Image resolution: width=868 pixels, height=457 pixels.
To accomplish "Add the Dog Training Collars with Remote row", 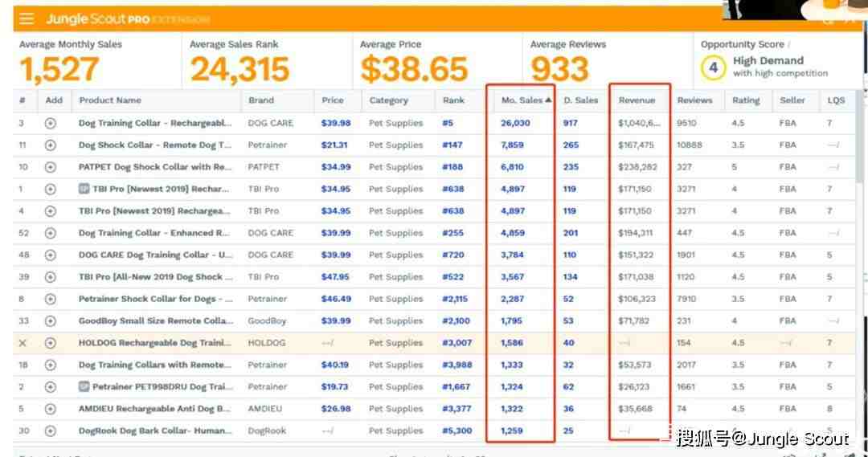I will pyautogui.click(x=51, y=365).
